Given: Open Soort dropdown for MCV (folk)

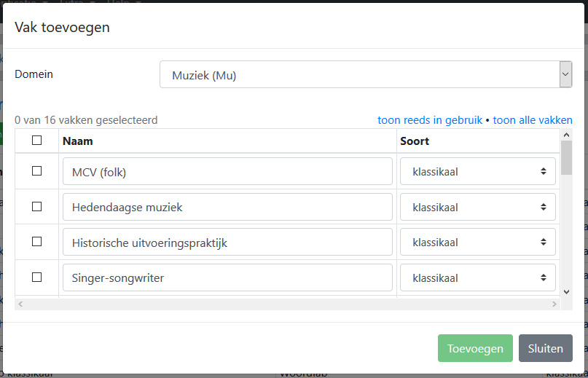Looking at the screenshot, I should pos(478,171).
